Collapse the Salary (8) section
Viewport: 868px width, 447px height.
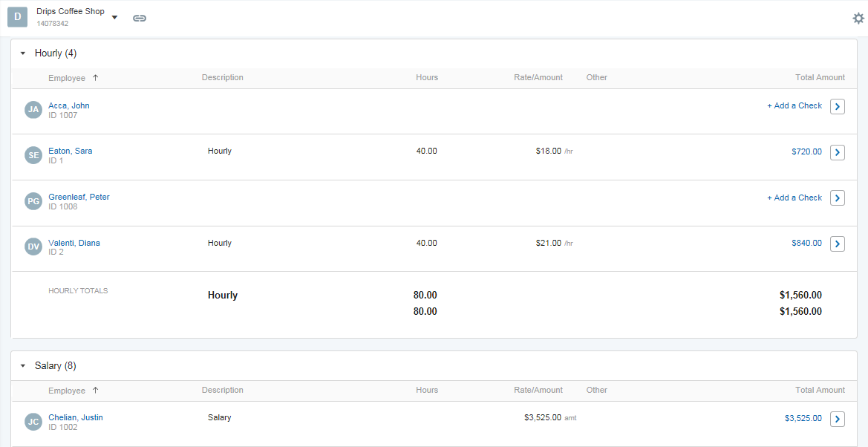[x=23, y=366]
